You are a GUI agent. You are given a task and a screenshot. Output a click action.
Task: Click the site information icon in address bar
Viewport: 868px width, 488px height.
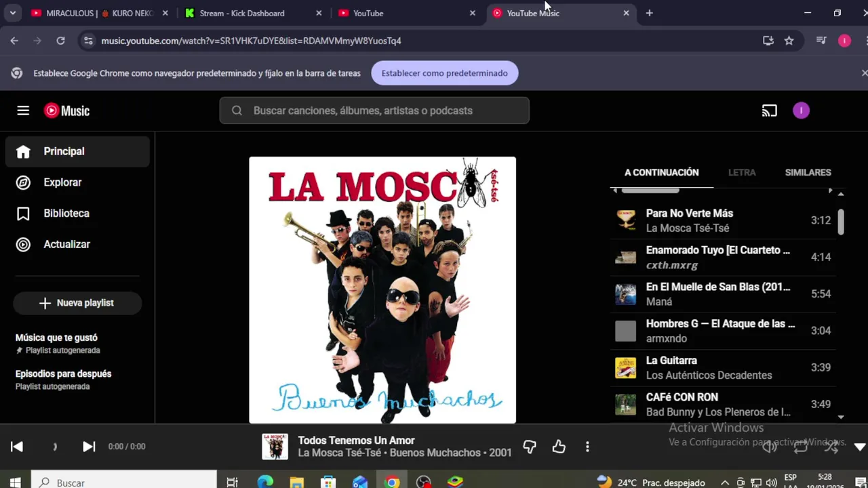point(88,41)
